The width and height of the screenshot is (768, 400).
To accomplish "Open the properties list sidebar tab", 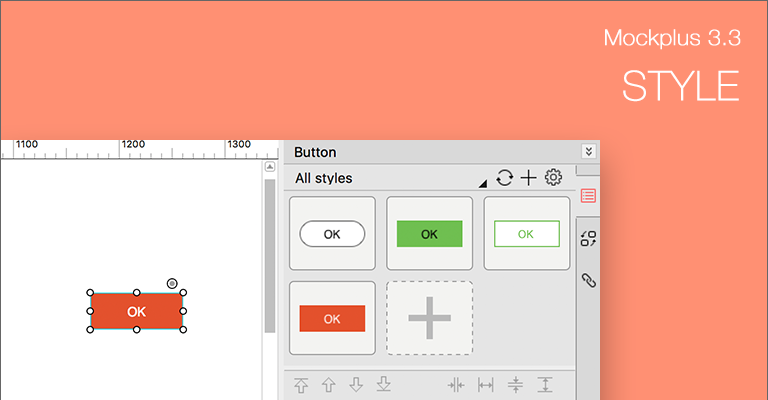I will pyautogui.click(x=588, y=196).
